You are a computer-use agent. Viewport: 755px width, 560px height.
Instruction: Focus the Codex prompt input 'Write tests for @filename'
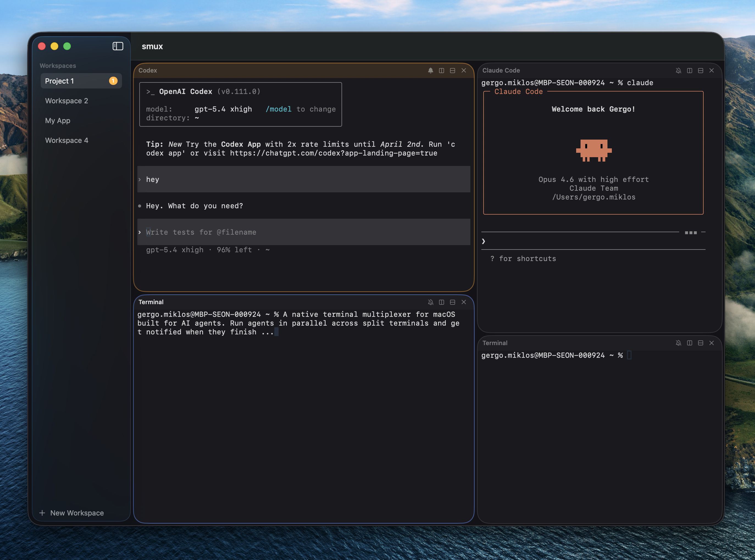point(304,232)
